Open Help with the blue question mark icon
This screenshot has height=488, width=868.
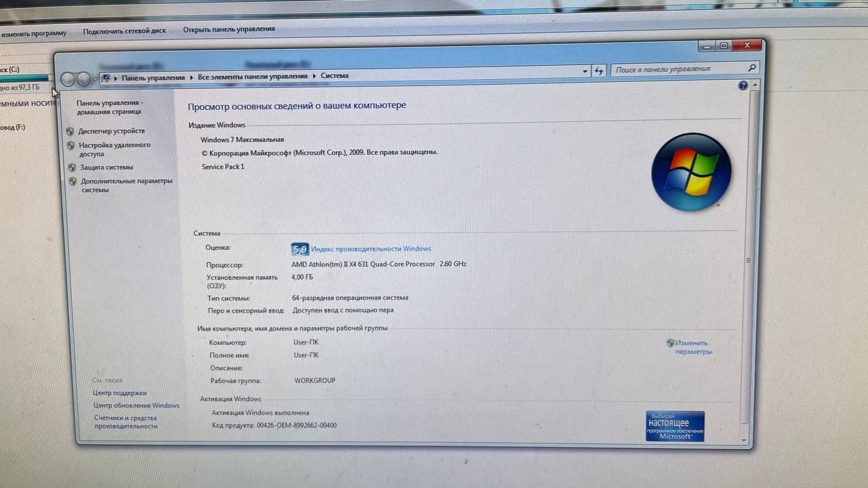[743, 85]
